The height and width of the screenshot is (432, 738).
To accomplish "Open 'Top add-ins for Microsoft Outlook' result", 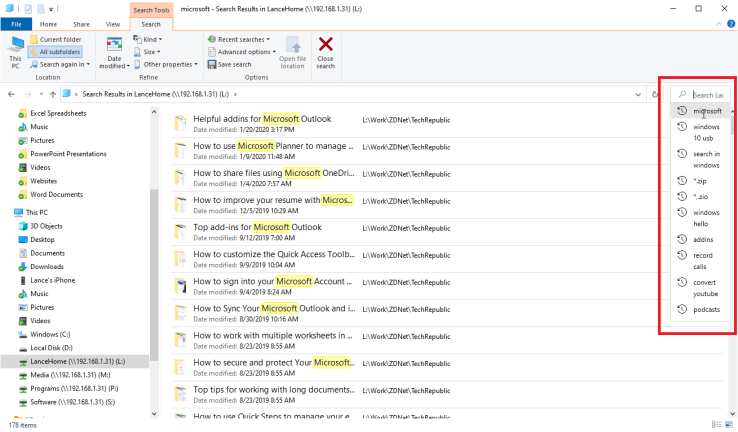I will pyautogui.click(x=257, y=227).
